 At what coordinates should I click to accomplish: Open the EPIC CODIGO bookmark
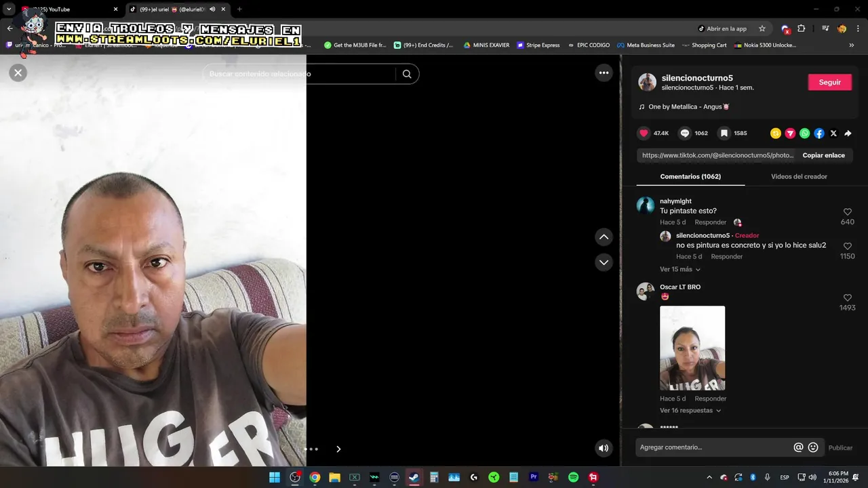tap(589, 45)
